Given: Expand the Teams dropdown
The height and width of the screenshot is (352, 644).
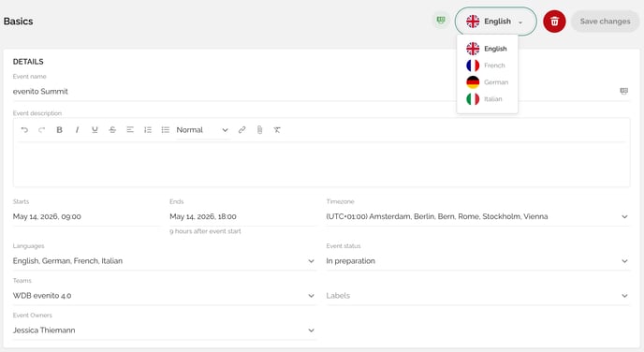Looking at the screenshot, I should 164,295.
